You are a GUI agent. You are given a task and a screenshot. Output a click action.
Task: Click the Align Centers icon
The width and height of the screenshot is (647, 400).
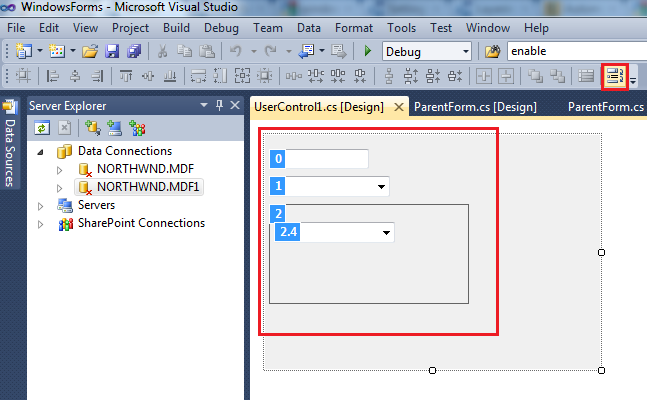75,76
